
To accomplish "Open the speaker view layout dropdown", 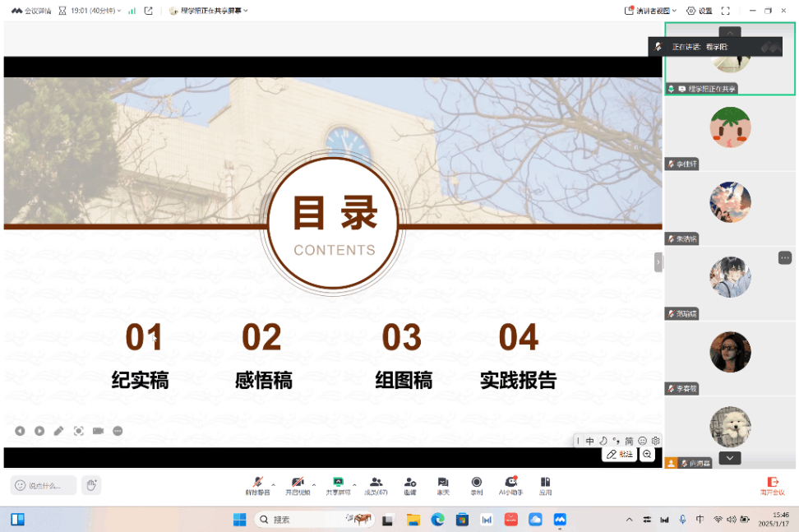I will pyautogui.click(x=650, y=11).
